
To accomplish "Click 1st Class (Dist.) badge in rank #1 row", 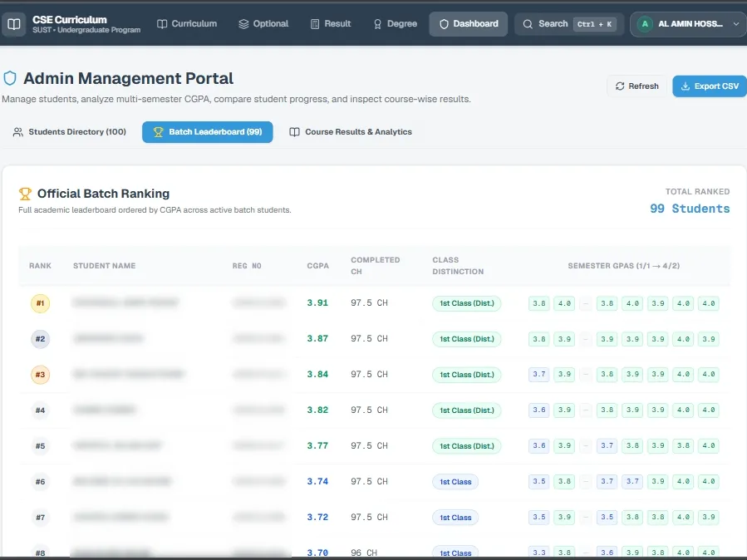I will (x=466, y=303).
